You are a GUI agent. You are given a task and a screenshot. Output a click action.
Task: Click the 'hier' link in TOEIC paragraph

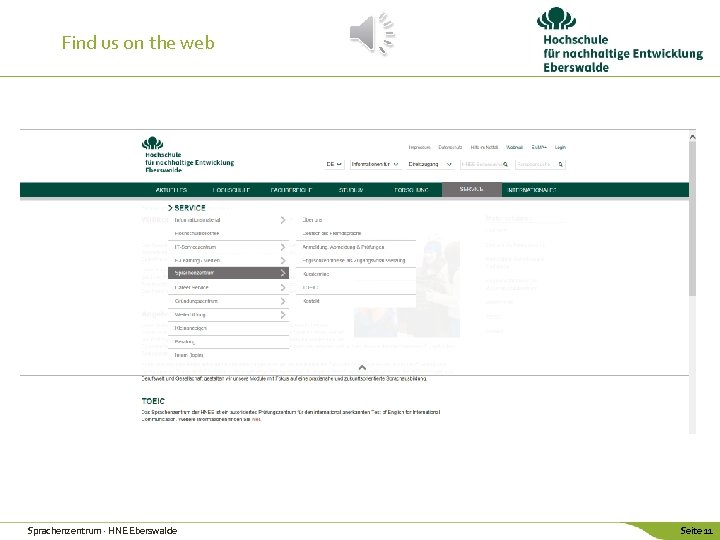tap(256, 419)
